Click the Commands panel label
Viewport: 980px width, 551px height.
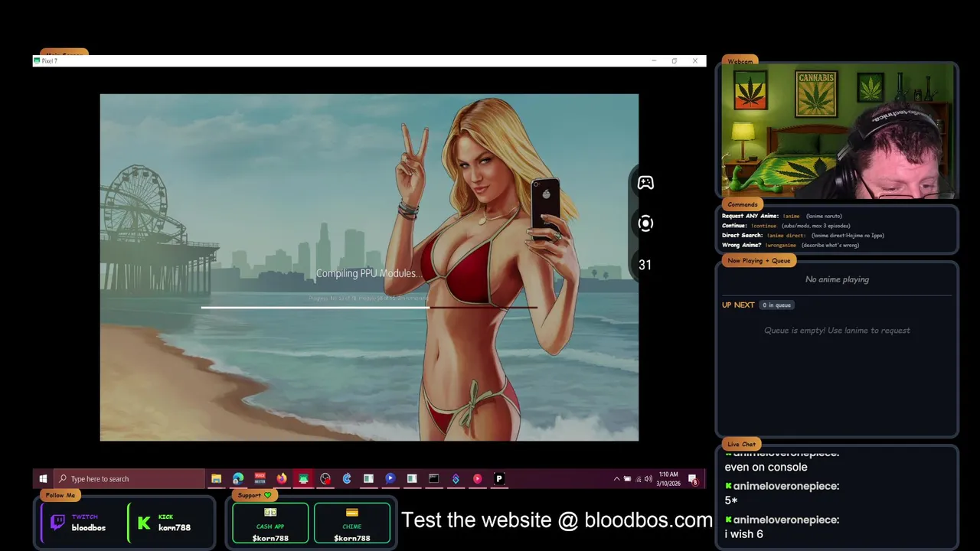[x=743, y=204]
